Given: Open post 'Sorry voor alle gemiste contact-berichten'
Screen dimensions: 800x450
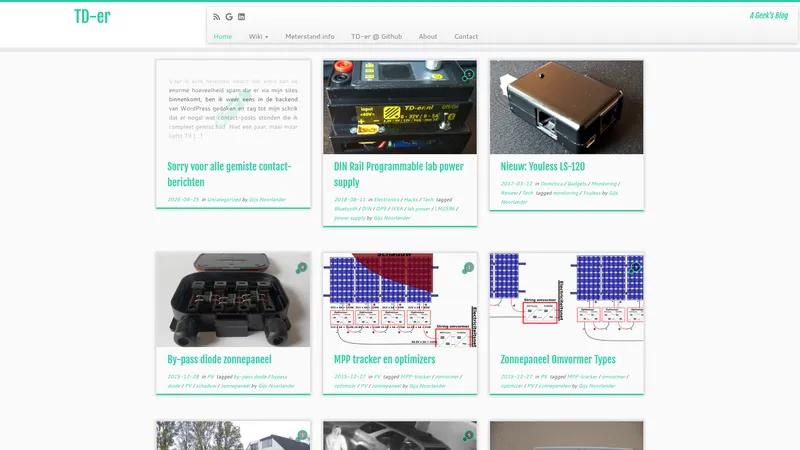Looking at the screenshot, I should (229, 174).
